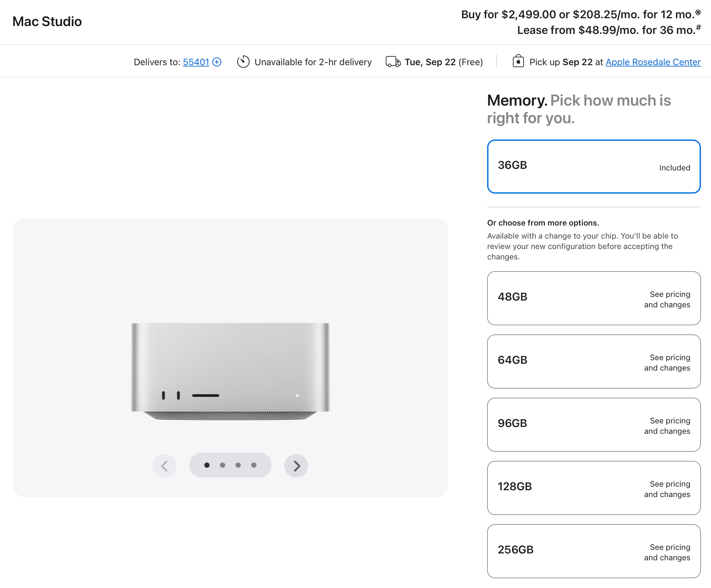The width and height of the screenshot is (711, 588).
Task: Open the Apple Rosedale Center link
Action: [x=653, y=62]
